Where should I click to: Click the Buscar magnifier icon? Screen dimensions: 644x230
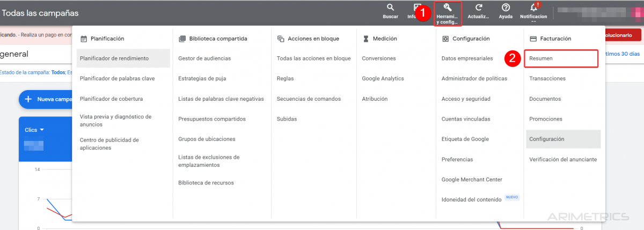click(390, 8)
